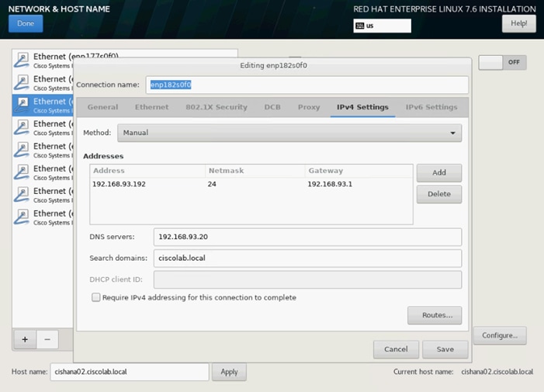Open the Method dropdown showing Manual
Screen dimensions: 544x392
pyautogui.click(x=289, y=133)
